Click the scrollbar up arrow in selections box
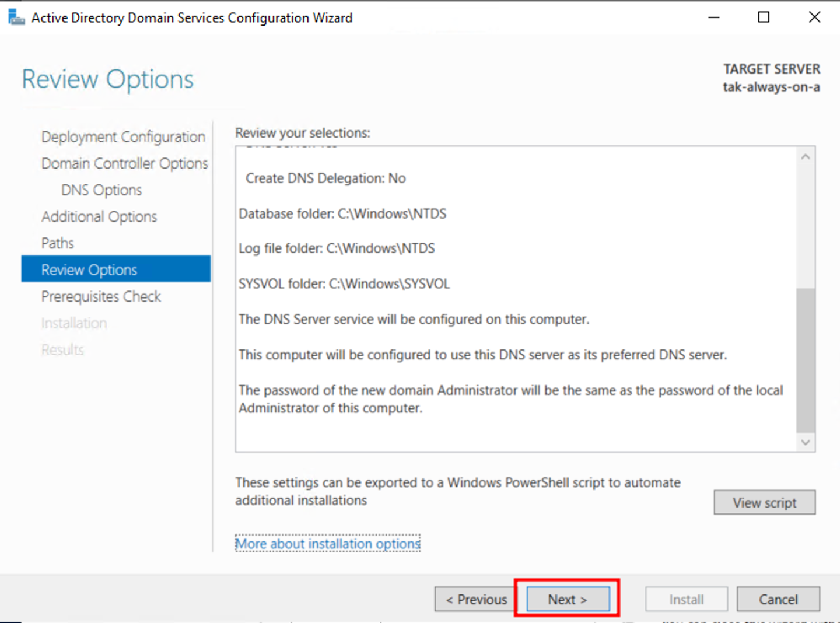Screen dimensions: 840x623 pos(806,157)
